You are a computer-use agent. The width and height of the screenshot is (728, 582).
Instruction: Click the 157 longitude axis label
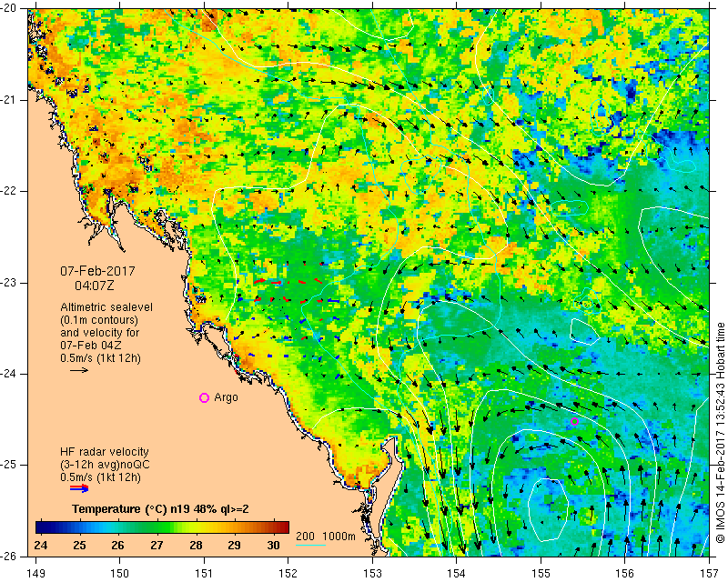click(x=709, y=573)
